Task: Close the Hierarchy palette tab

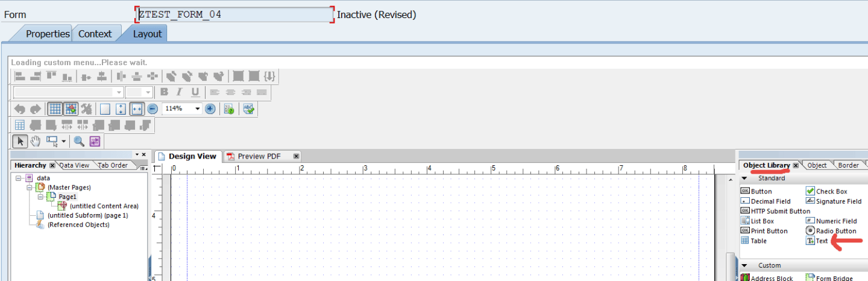Action: [x=52, y=165]
